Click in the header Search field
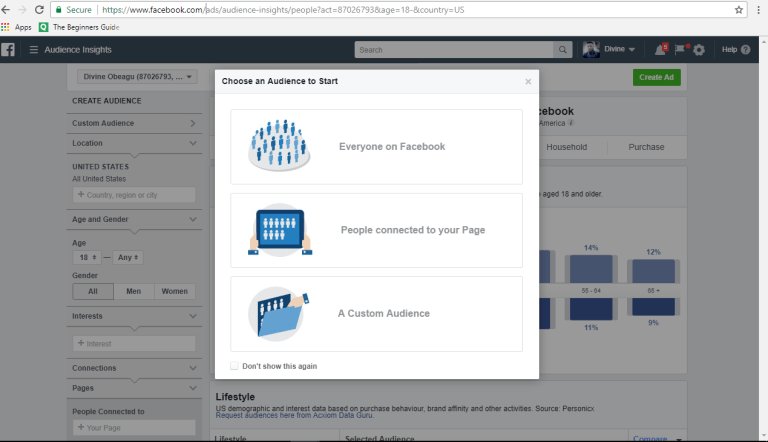This screenshot has height=442, width=768. coord(454,49)
